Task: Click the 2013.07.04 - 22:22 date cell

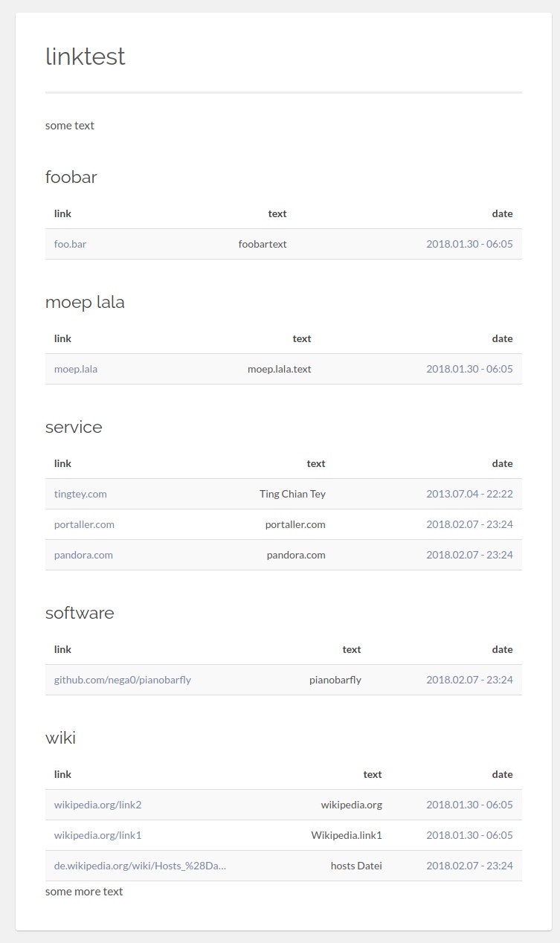Action: [469, 494]
